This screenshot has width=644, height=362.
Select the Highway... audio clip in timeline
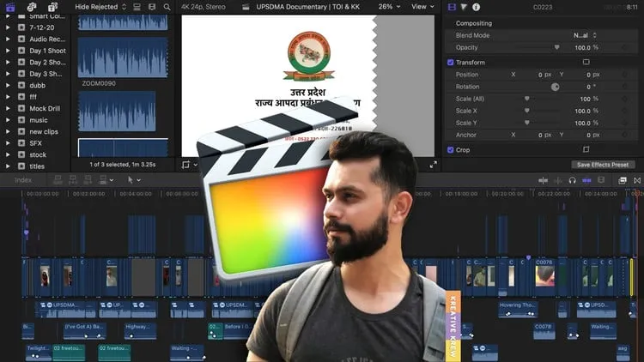pos(140,331)
